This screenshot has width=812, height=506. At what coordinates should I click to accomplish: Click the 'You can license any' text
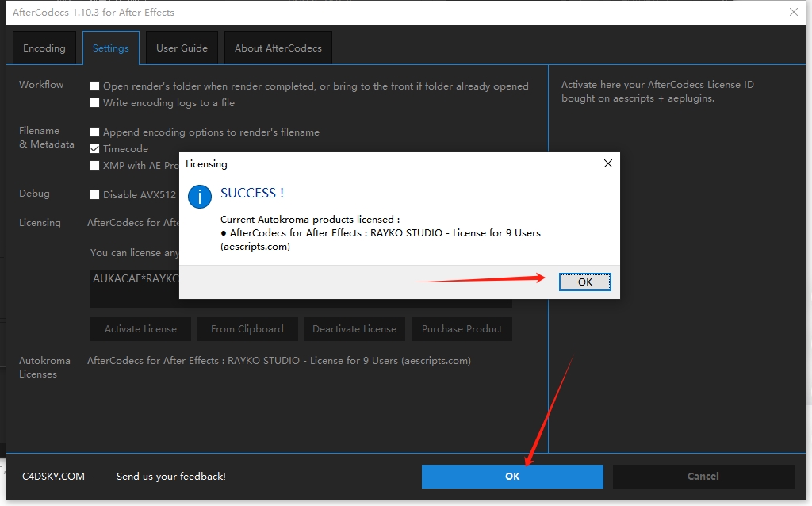click(134, 253)
